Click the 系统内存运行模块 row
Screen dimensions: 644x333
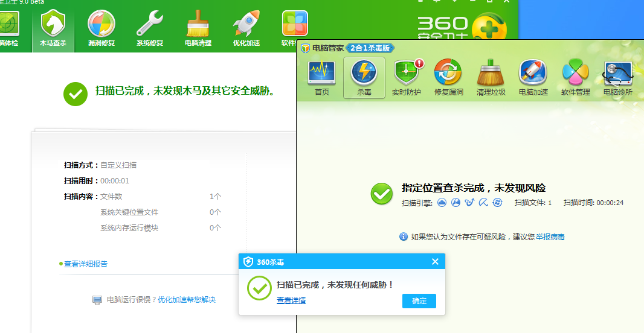coord(161,227)
